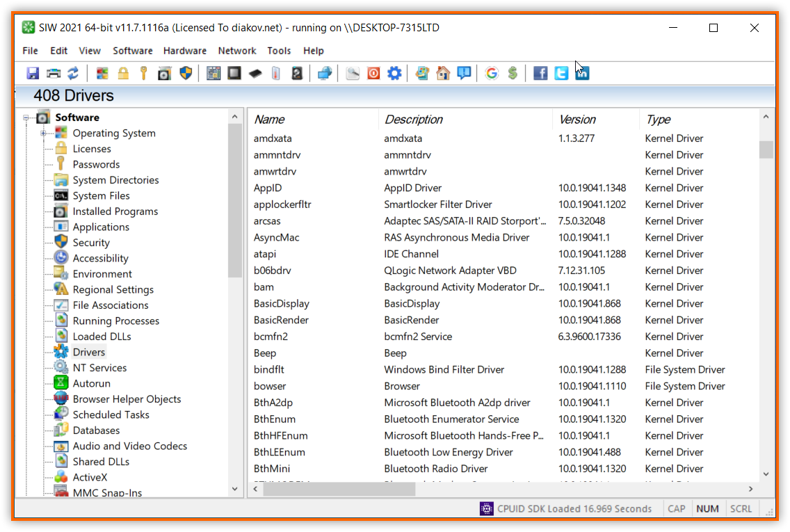Click the Refresh arrows toolbar icon
This screenshot has height=532, width=790.
click(74, 74)
